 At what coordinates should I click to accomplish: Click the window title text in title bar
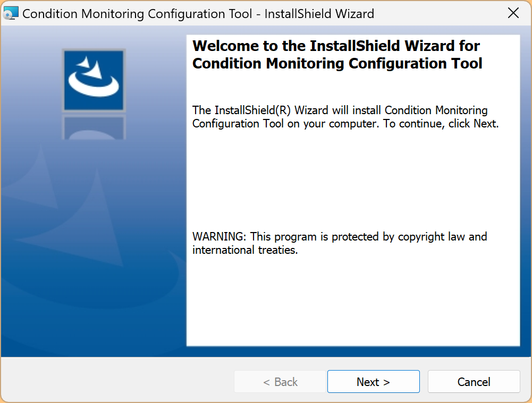coord(198,13)
